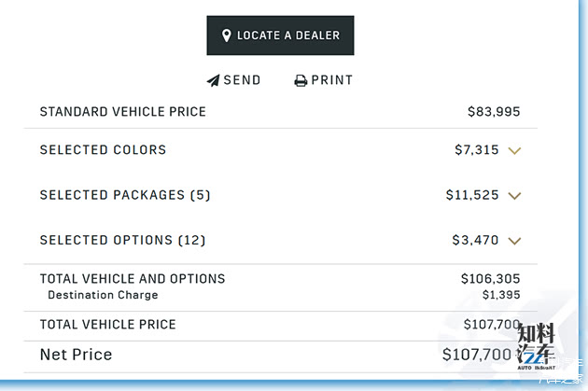Click the SEND text link
The width and height of the screenshot is (588, 391).
pos(242,80)
